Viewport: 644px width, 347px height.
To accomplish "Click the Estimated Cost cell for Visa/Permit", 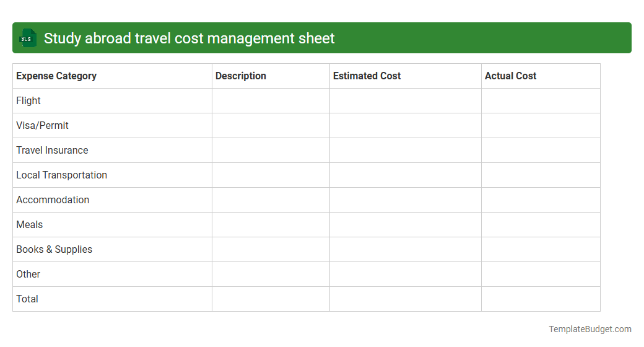I will pos(406,125).
